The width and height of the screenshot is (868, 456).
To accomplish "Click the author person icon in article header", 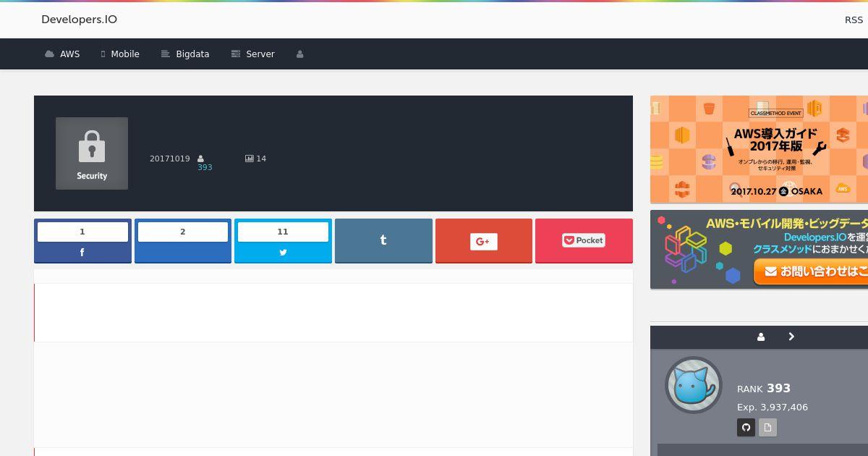I will coord(200,159).
